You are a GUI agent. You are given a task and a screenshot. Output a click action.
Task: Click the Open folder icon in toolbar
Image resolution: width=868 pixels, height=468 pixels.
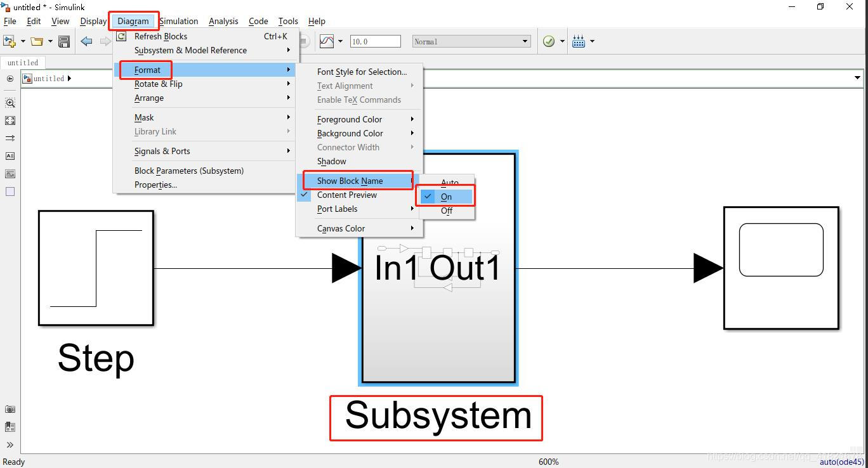37,41
